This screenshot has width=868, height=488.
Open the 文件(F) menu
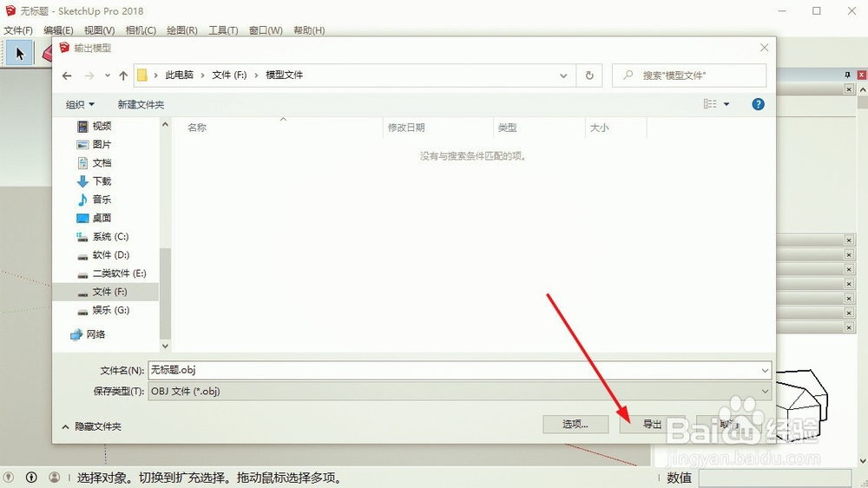(x=18, y=30)
